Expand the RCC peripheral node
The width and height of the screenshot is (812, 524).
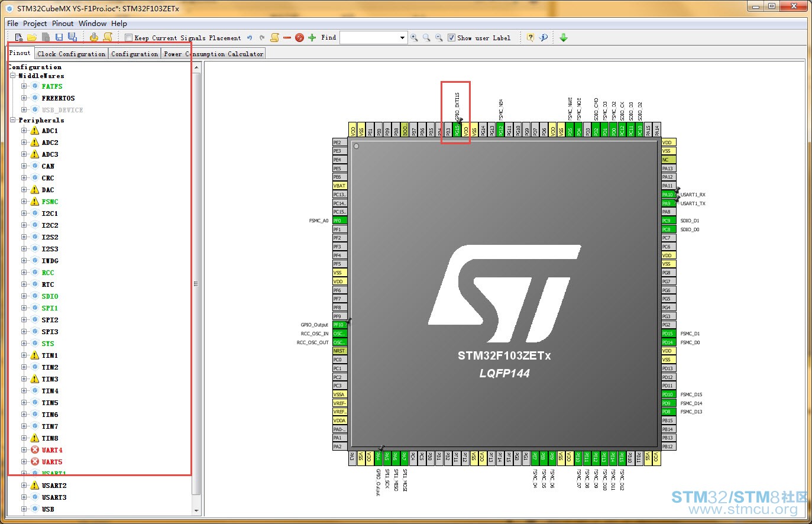(24, 273)
